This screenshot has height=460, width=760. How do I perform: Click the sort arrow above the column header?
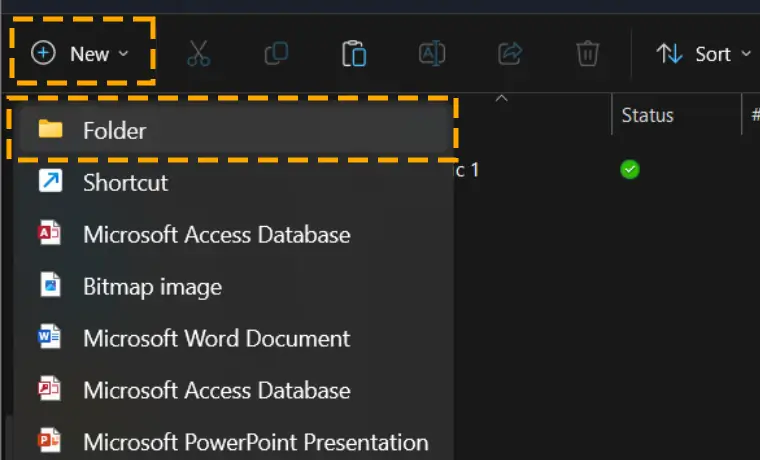pos(502,98)
